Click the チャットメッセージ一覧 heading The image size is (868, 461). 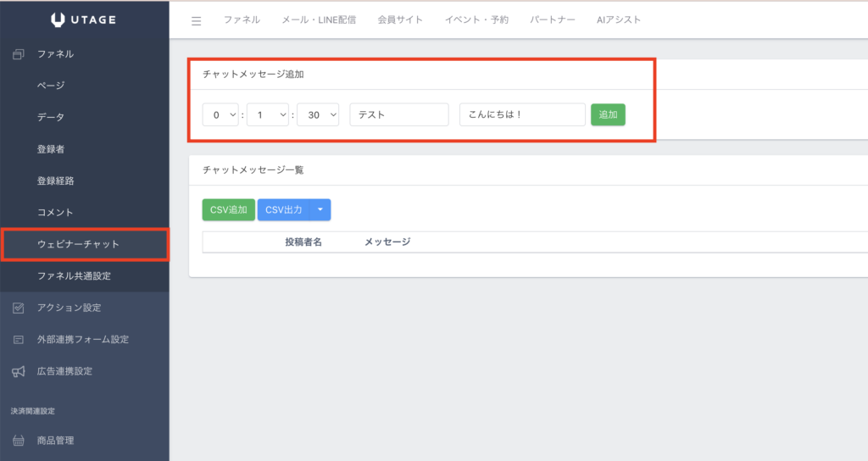[x=253, y=169]
